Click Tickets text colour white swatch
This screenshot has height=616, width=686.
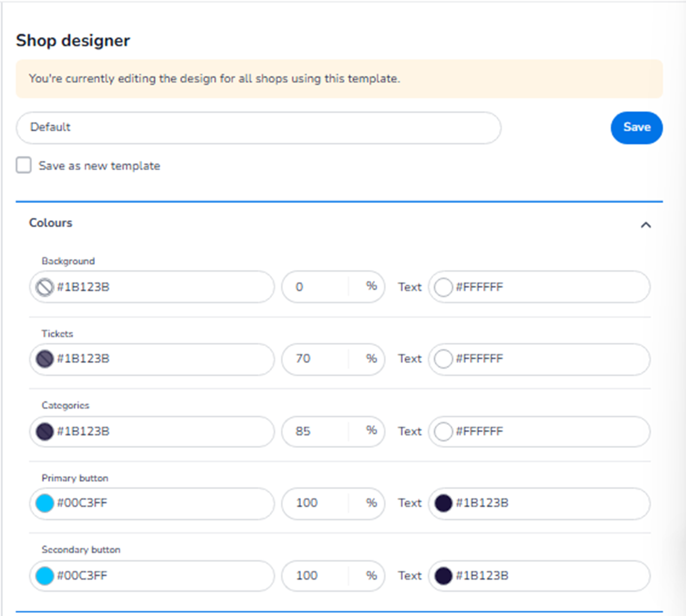(443, 359)
